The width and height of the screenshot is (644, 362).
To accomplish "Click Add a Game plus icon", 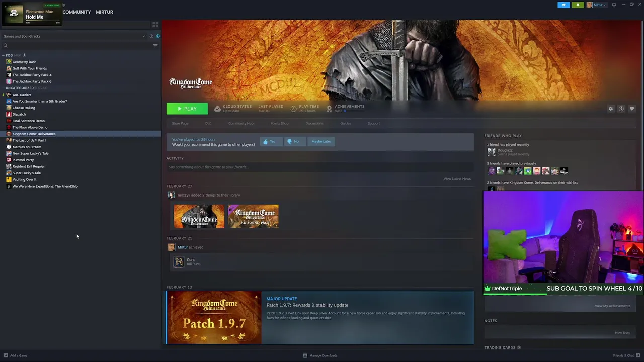I will (x=6, y=355).
